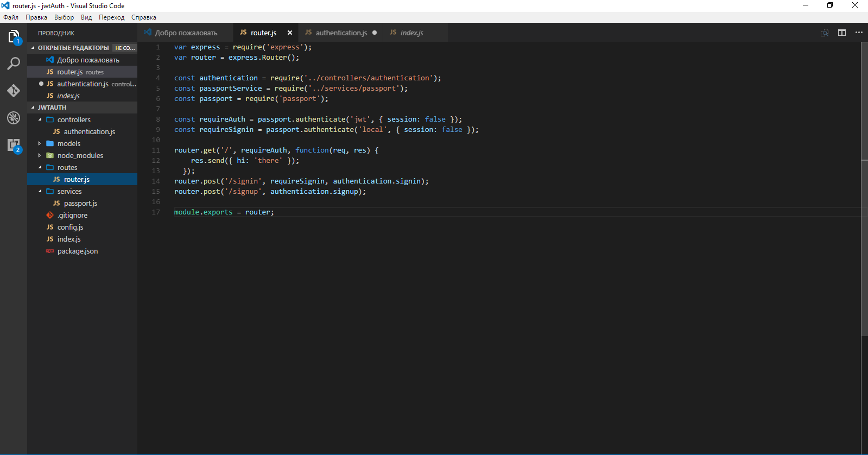Open the Source Control (Git) view

coord(14,91)
